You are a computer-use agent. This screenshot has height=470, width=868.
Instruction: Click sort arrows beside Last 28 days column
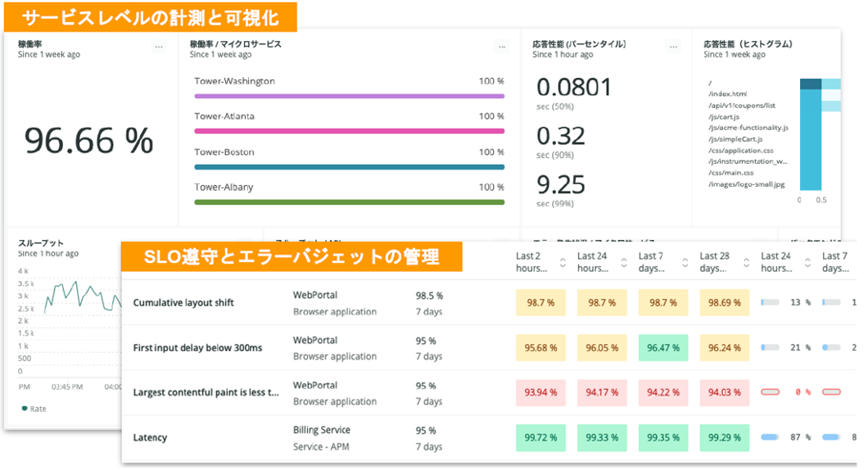point(745,263)
